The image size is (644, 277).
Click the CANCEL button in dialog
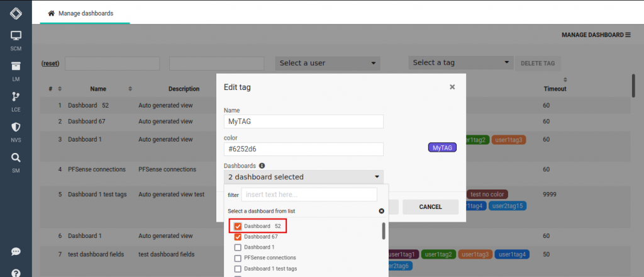point(430,206)
